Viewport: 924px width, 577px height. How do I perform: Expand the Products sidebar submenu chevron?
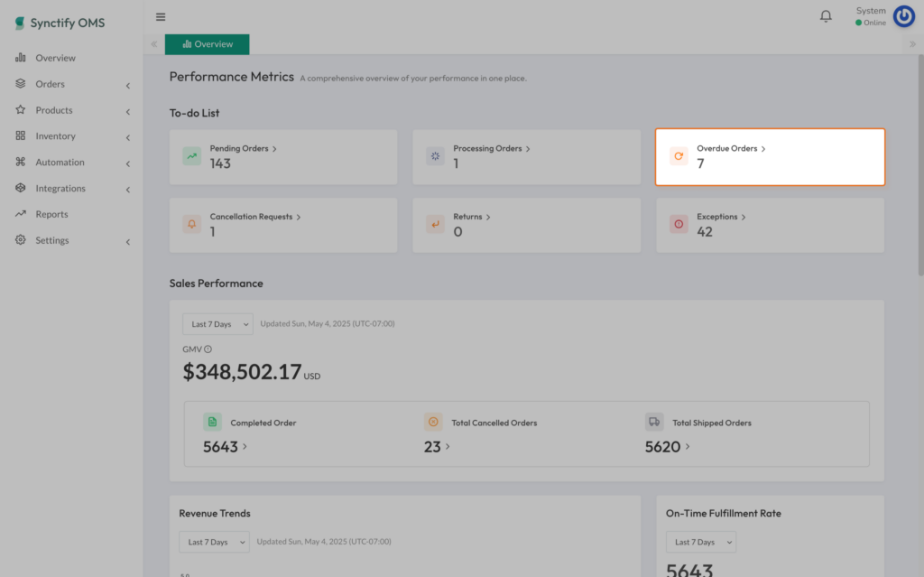(128, 111)
